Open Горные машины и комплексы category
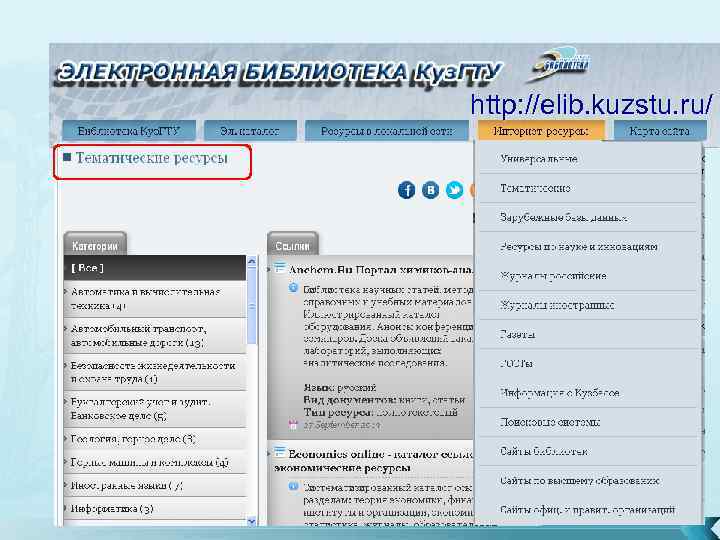Viewport: 720px width, 540px height. pos(155,462)
